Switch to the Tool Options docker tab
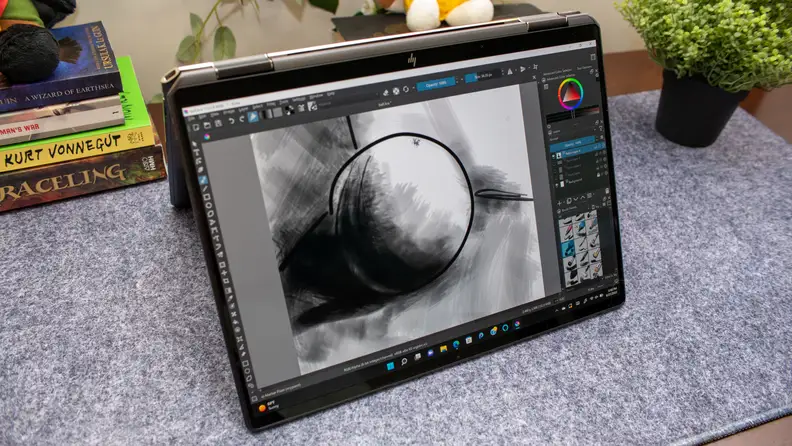 [x=584, y=68]
